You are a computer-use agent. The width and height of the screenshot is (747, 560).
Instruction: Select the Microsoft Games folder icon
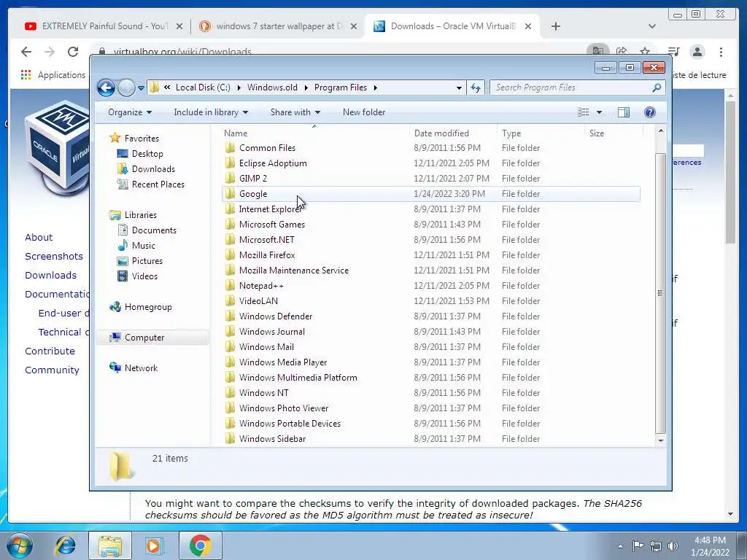(230, 225)
